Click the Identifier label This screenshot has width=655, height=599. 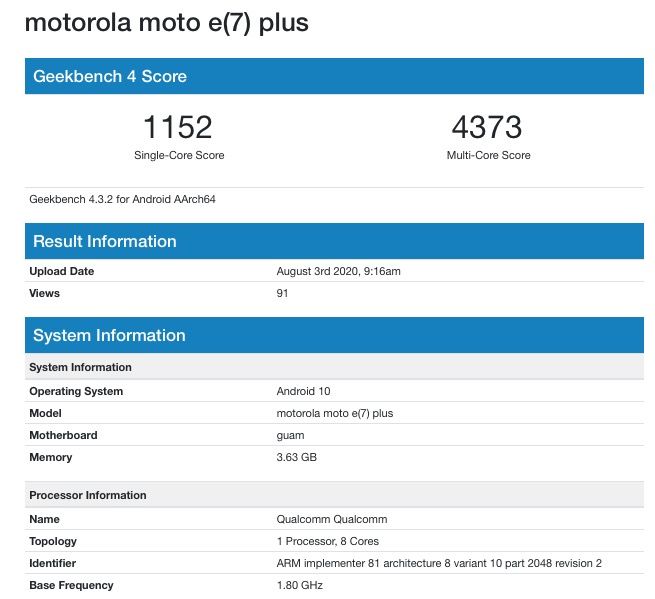tap(53, 563)
